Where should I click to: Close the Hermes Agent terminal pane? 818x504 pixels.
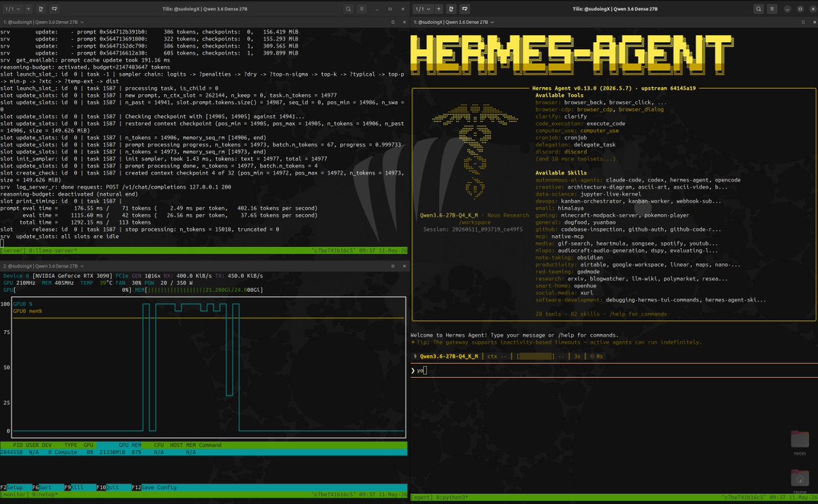click(x=814, y=23)
